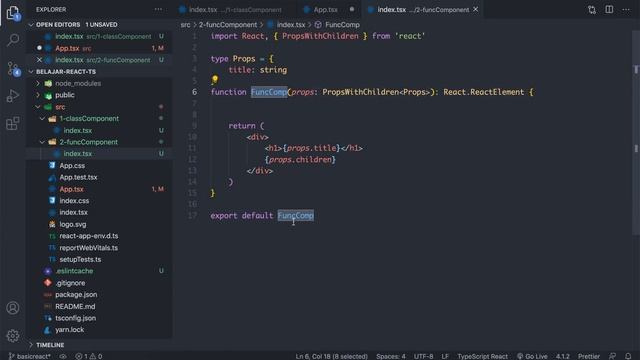
Task: Open App.tsx in the src folder
Action: [99, 189]
